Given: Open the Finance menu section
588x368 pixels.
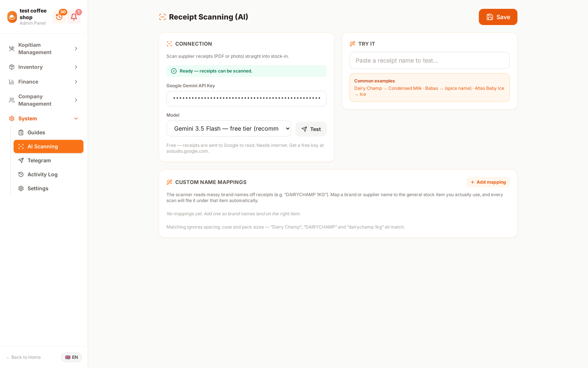Looking at the screenshot, I should tap(44, 82).
